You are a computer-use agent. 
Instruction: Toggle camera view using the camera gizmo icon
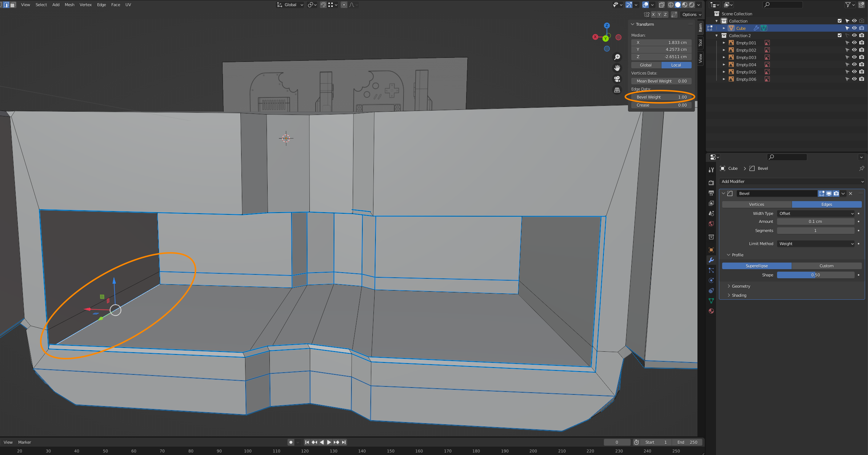click(617, 79)
